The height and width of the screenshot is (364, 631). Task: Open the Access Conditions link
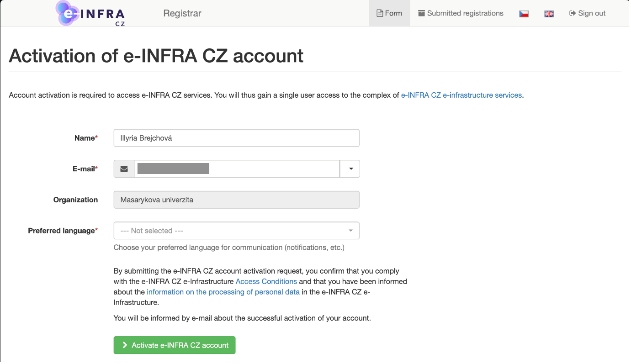(266, 281)
